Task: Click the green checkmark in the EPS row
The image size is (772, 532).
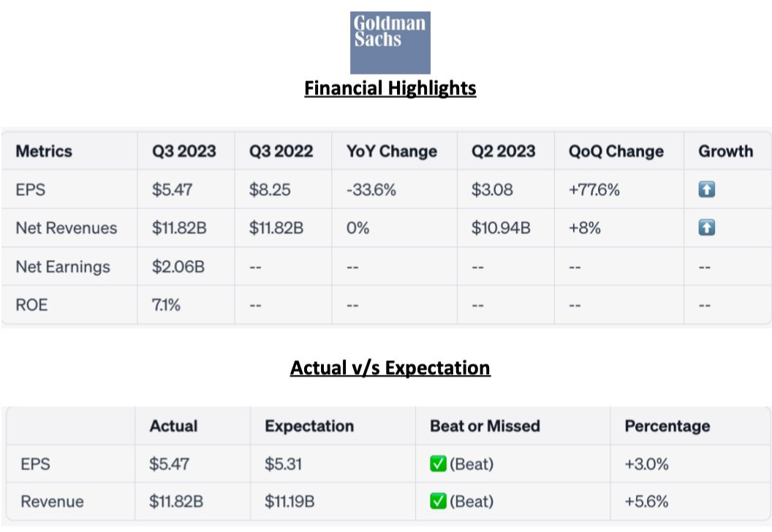Action: [x=438, y=464]
